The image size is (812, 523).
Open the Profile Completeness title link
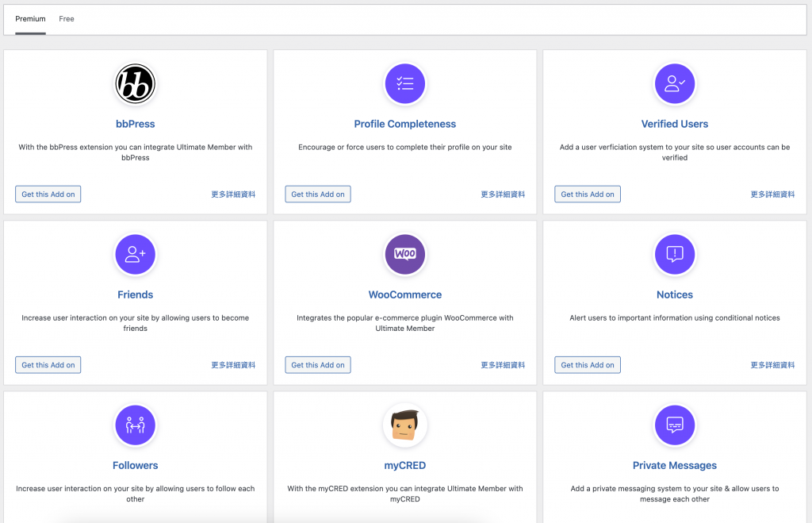coord(405,124)
